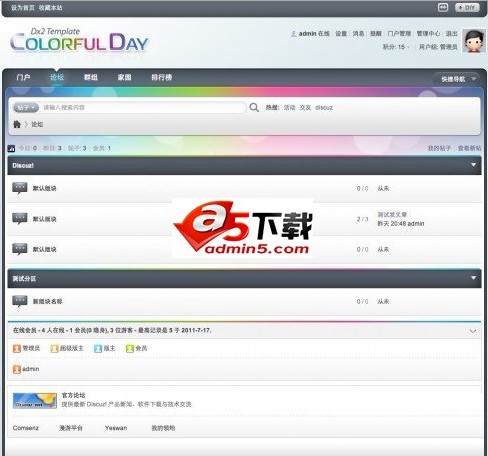Image resolution: width=488 pixels, height=456 pixels.
Task: Switch to the 论坛 nav tab
Action: pyautogui.click(x=57, y=77)
